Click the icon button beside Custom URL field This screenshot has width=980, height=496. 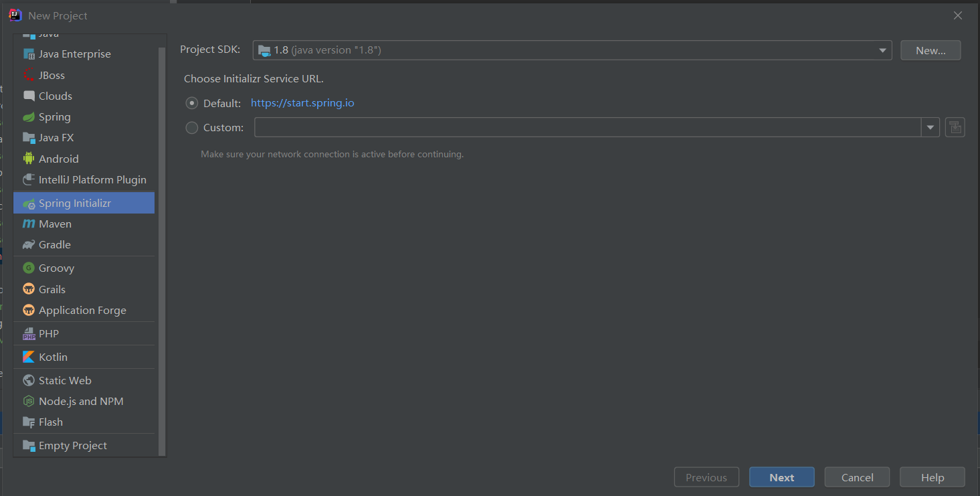coord(955,127)
